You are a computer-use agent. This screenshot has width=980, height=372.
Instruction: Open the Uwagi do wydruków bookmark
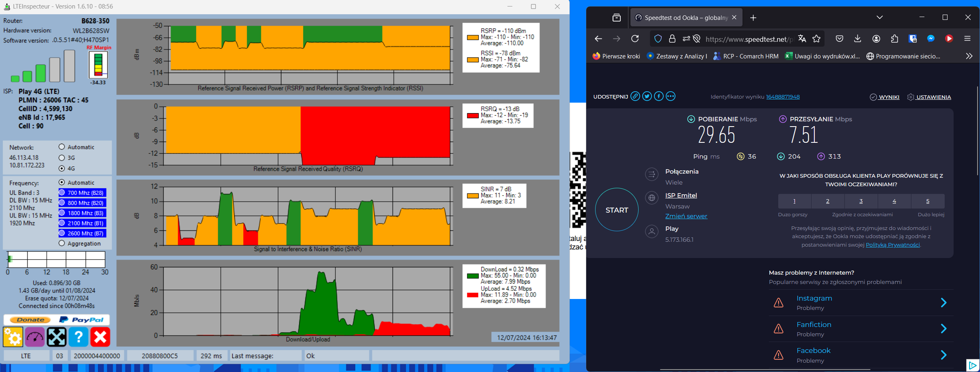822,56
